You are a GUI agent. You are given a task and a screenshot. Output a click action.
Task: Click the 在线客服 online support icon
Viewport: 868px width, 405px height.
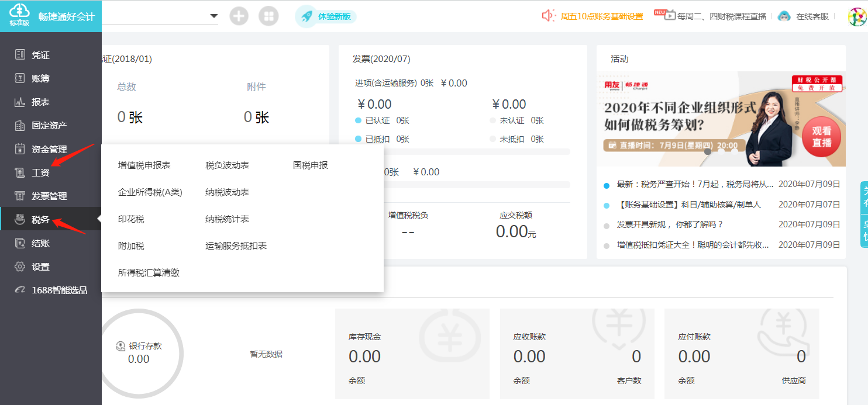pos(784,16)
